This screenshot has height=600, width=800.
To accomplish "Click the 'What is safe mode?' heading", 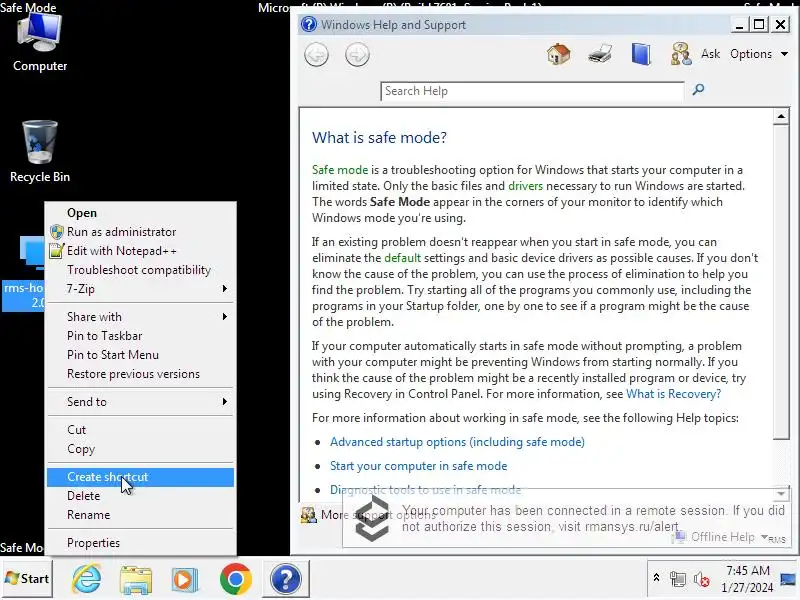I will 379,137.
